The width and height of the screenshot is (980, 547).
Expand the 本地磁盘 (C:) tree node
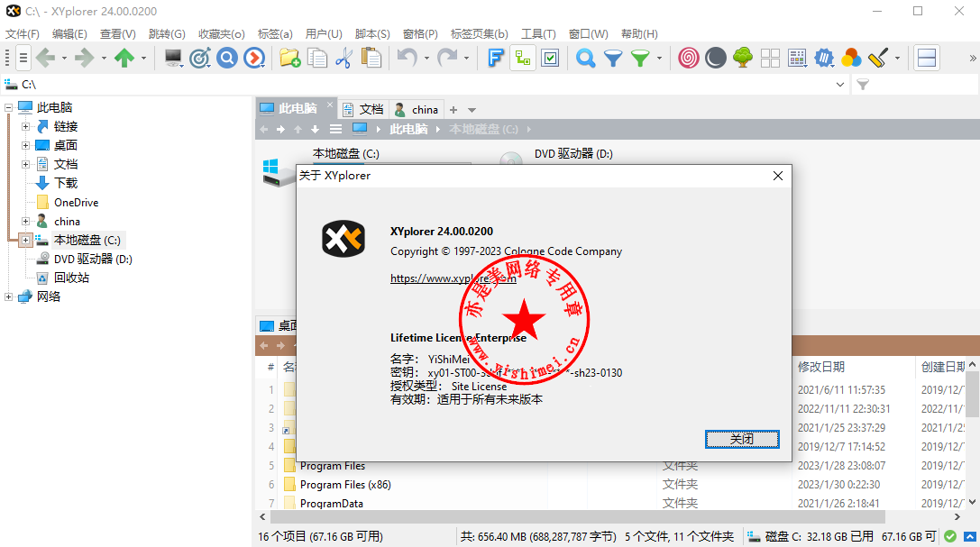click(x=25, y=240)
